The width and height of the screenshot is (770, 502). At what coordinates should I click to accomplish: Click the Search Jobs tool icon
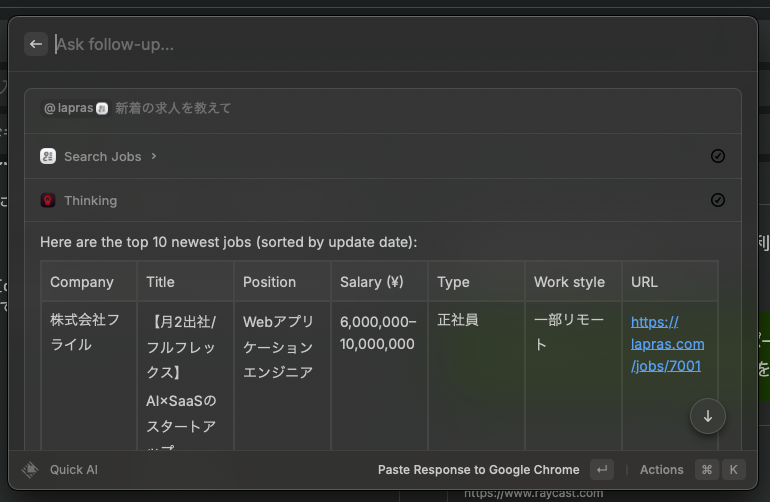(48, 156)
